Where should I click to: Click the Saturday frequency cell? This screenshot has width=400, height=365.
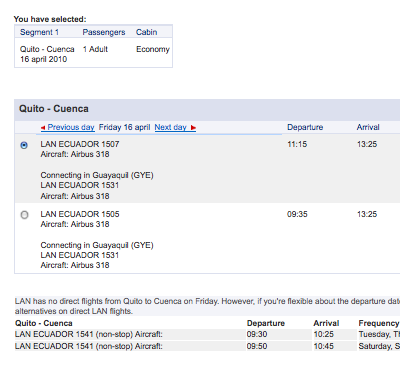[x=379, y=346]
